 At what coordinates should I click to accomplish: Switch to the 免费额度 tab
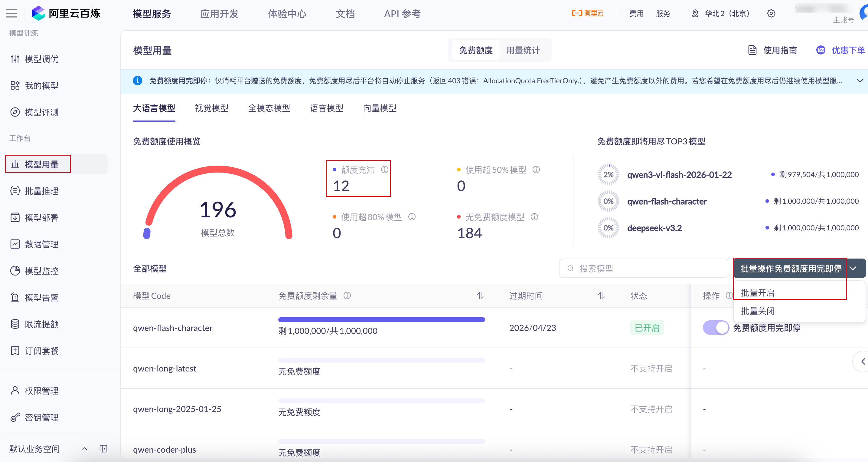pos(476,50)
